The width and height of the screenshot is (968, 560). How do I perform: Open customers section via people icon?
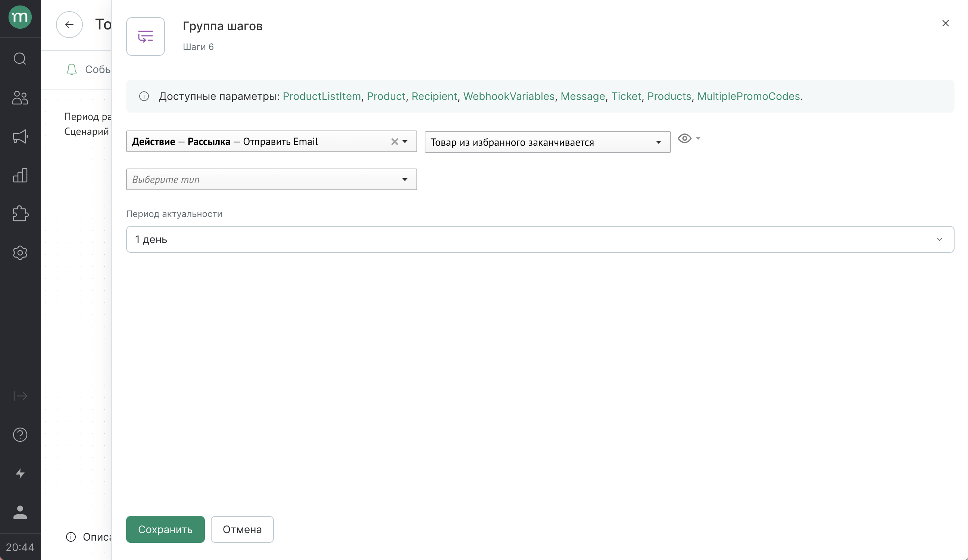pyautogui.click(x=20, y=98)
